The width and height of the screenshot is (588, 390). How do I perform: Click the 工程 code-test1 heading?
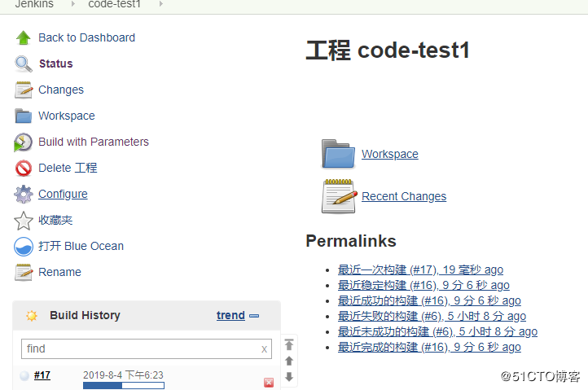(x=388, y=50)
